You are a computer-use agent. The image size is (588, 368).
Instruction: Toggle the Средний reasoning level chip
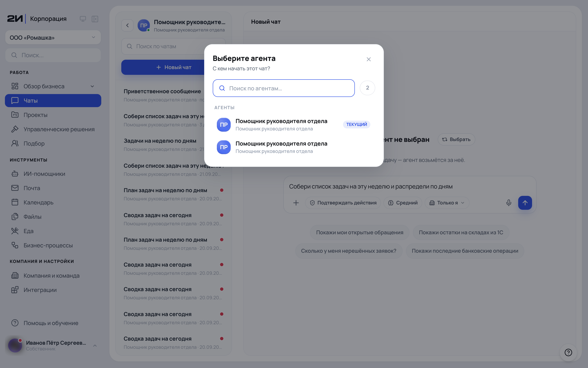[x=403, y=203]
